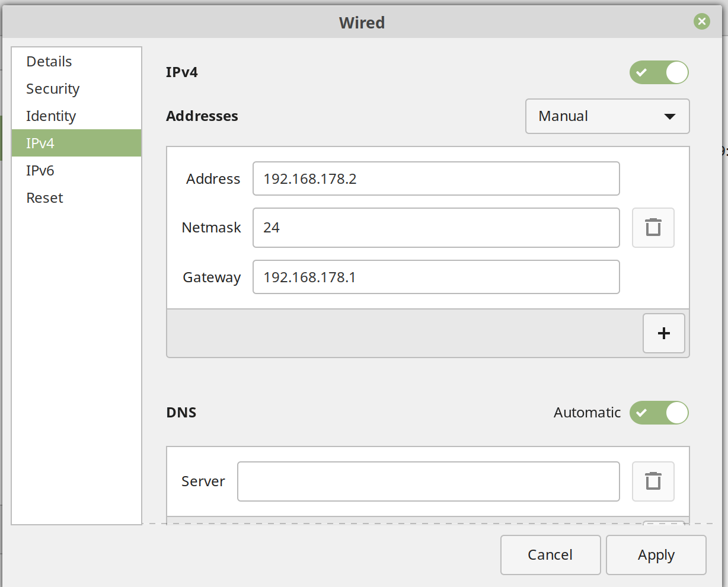The image size is (728, 587).
Task: Disable the IPv4 toggle switch
Action: click(x=659, y=72)
